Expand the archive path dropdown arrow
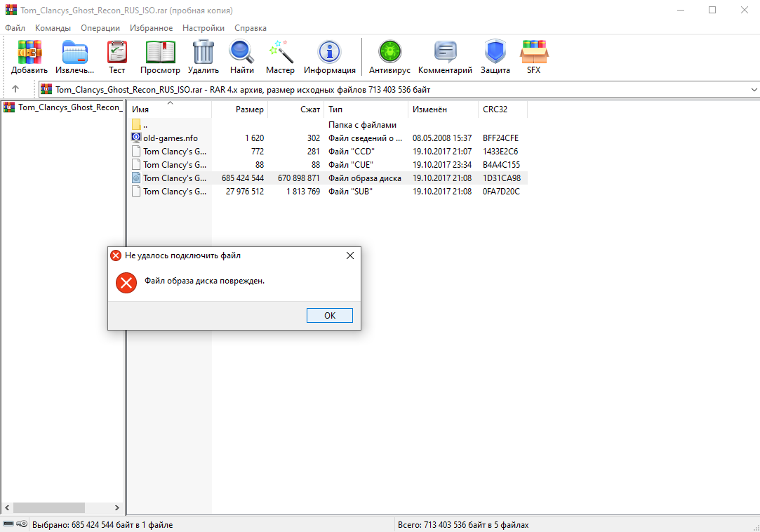760x532 pixels. (x=754, y=90)
